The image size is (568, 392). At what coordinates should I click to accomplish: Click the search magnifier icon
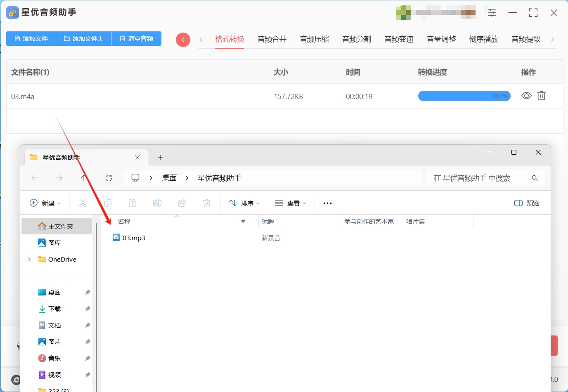coord(535,178)
